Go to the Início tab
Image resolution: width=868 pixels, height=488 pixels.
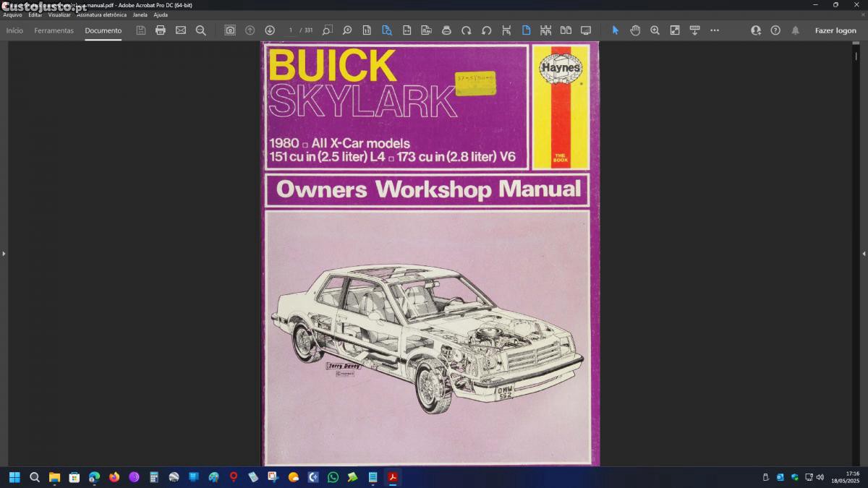pyautogui.click(x=14, y=30)
